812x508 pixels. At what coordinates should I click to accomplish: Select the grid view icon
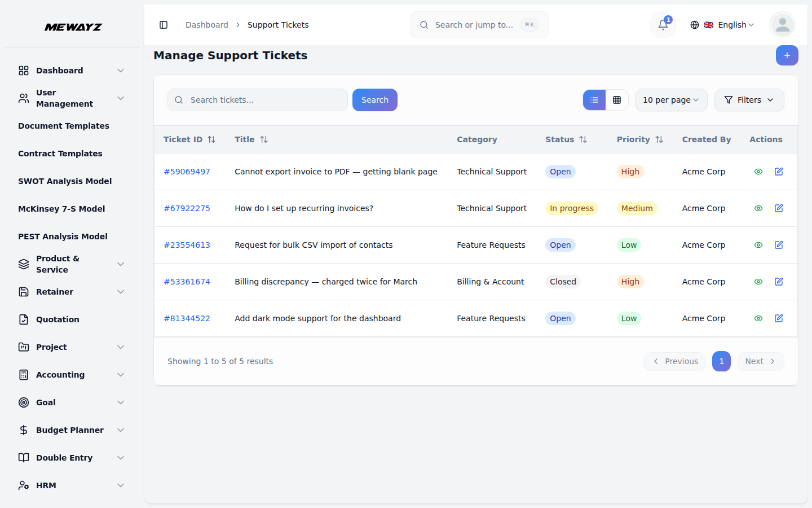[x=617, y=100]
